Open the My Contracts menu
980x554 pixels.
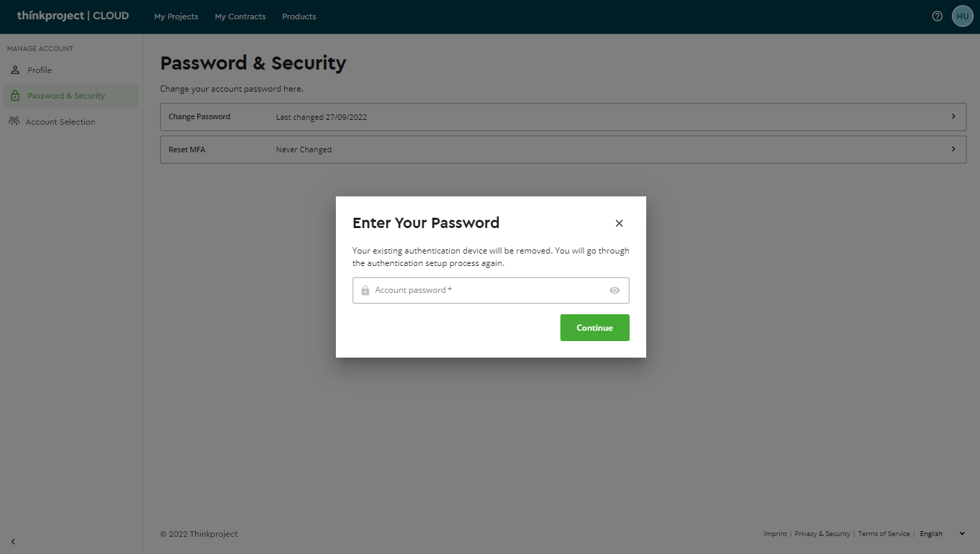(x=240, y=17)
